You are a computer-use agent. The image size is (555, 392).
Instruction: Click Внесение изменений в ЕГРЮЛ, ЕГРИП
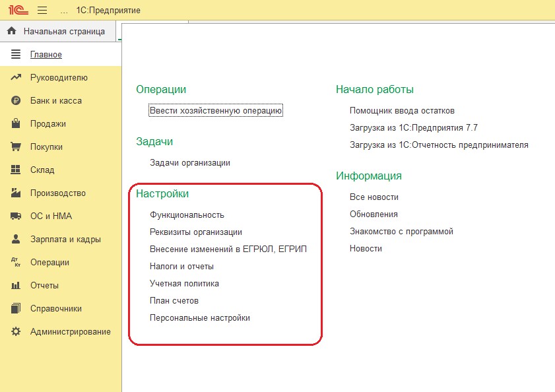(x=228, y=249)
